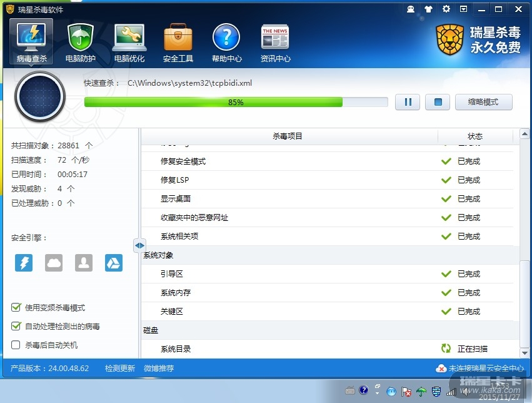The height and width of the screenshot is (403, 532).
Task: Collapse the 系统对象 group header
Action: point(330,255)
